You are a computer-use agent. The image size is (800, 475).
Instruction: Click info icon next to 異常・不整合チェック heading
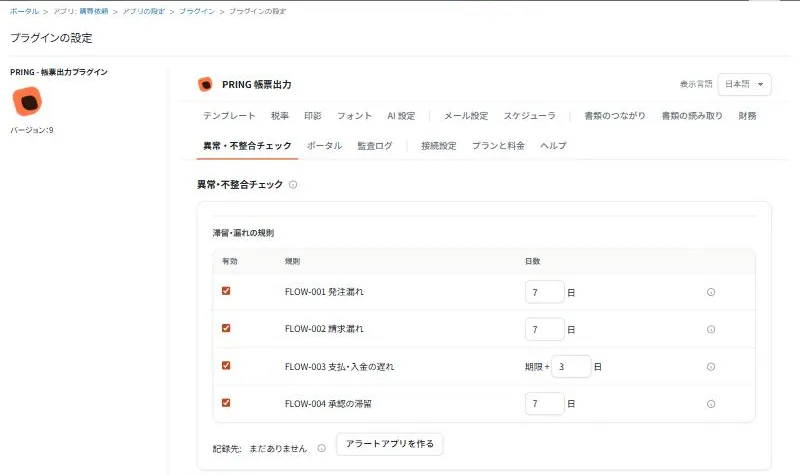click(293, 185)
